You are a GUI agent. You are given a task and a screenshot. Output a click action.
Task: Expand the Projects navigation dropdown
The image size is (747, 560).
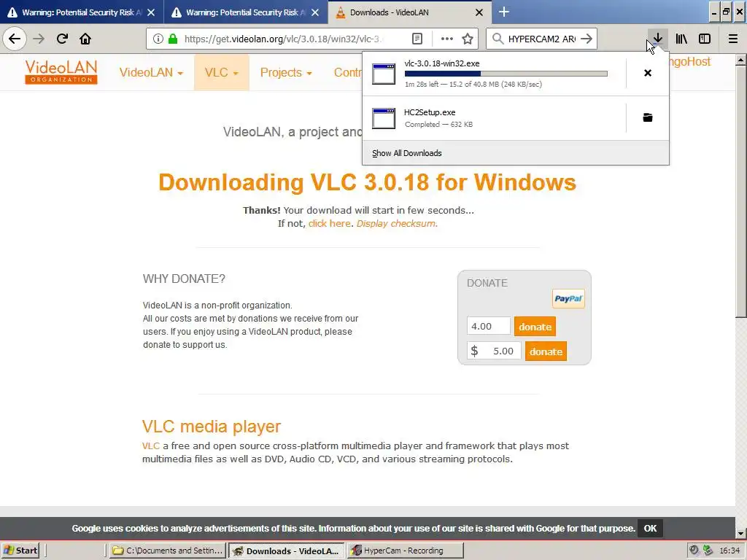point(286,72)
